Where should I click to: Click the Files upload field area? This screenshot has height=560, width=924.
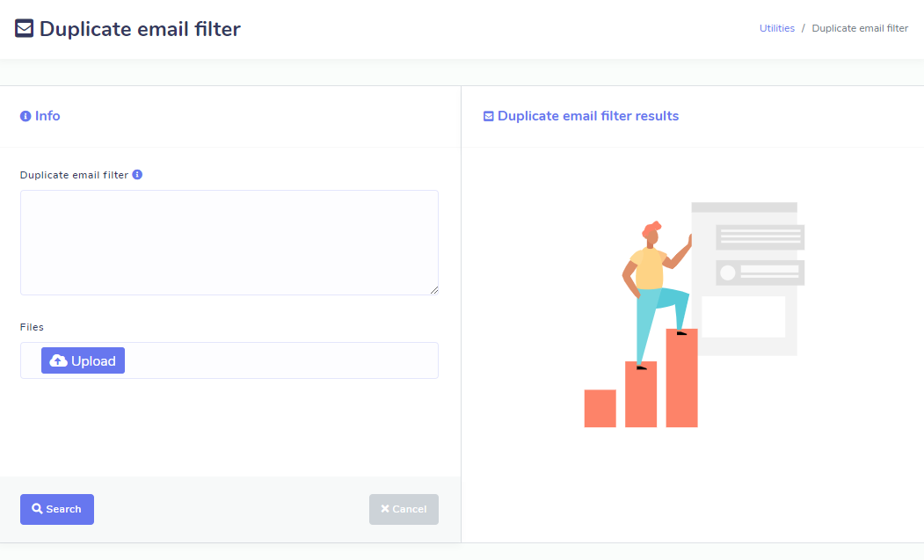click(x=281, y=360)
